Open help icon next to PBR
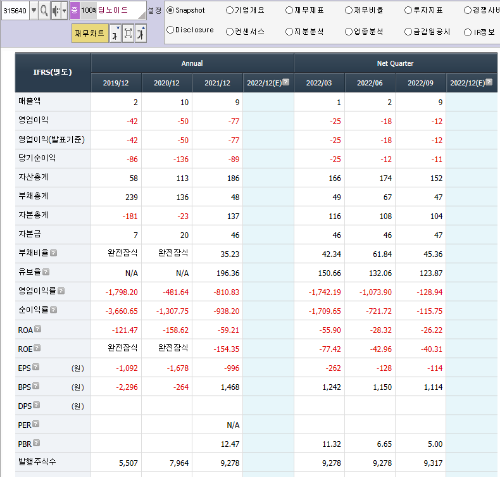Screen dimensions: 500x477 [x=36, y=443]
